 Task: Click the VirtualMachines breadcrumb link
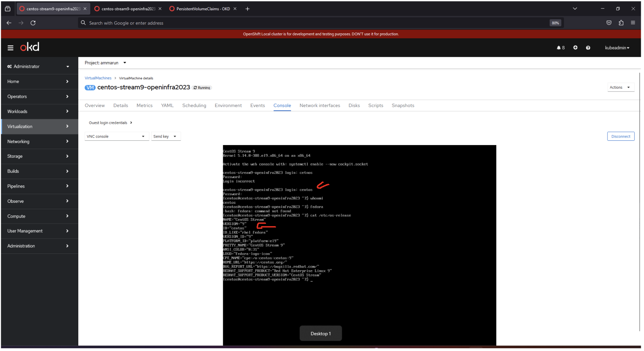98,78
